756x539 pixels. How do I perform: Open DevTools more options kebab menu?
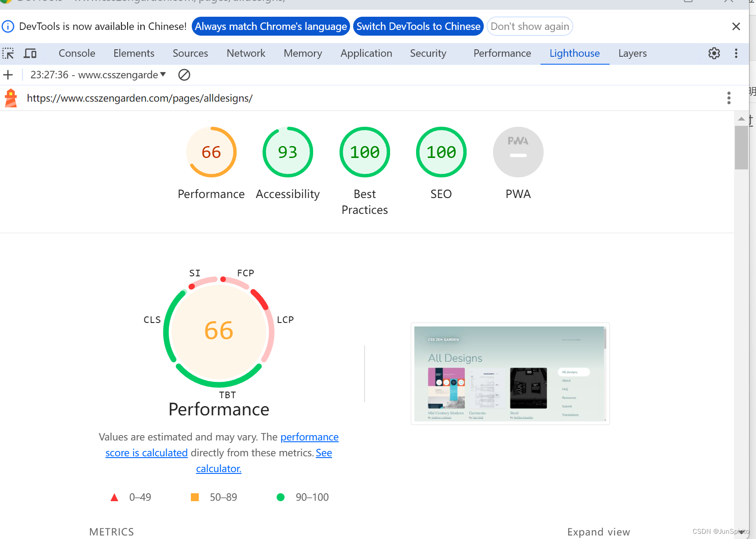click(x=736, y=53)
